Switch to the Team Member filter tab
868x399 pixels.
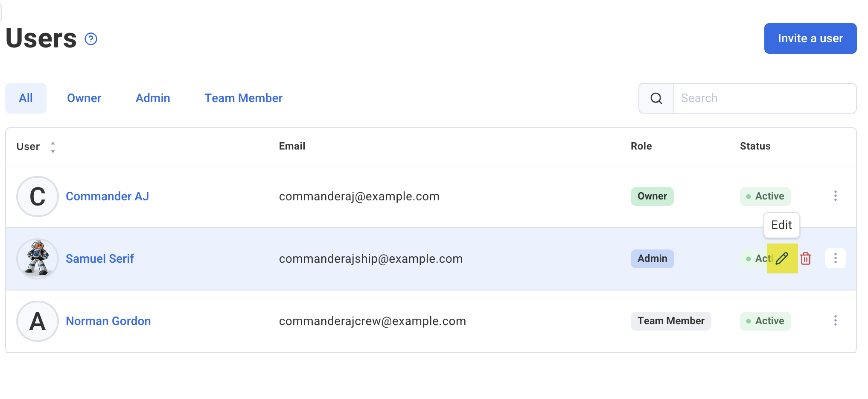pos(244,98)
